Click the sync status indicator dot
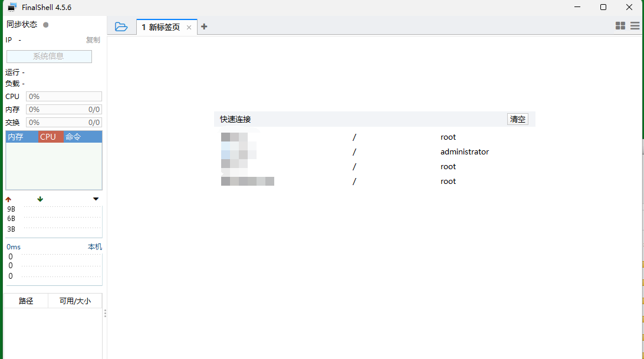Viewport: 644px width, 359px height. tap(46, 25)
